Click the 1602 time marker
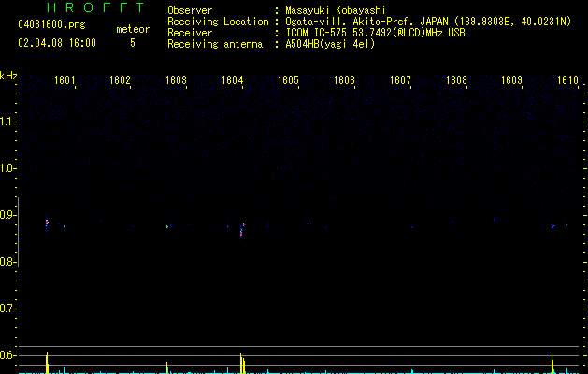The image size is (588, 374). (120, 80)
